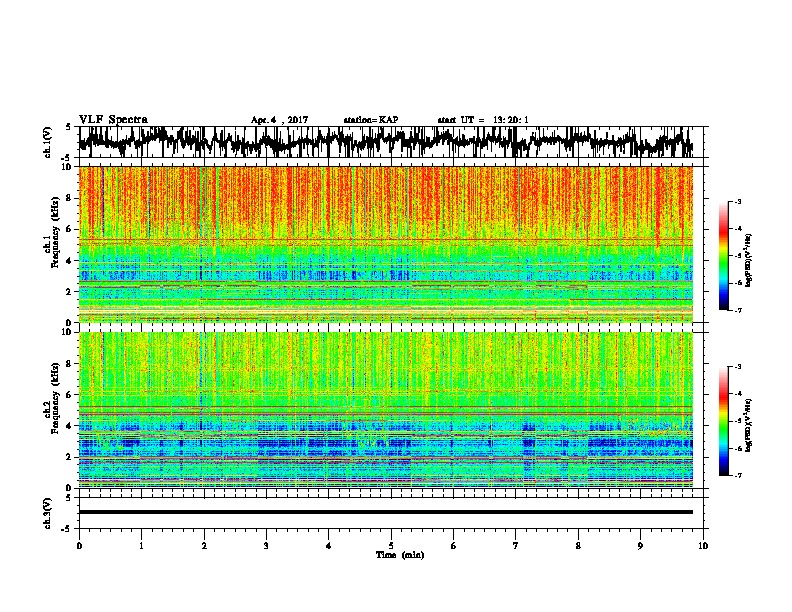Click the 'VLF Spectra' title text

113,120
